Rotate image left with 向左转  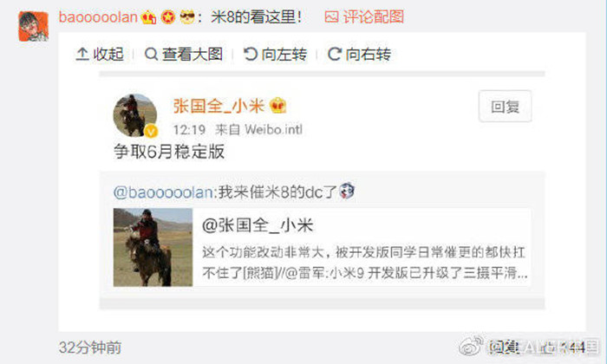(x=250, y=54)
